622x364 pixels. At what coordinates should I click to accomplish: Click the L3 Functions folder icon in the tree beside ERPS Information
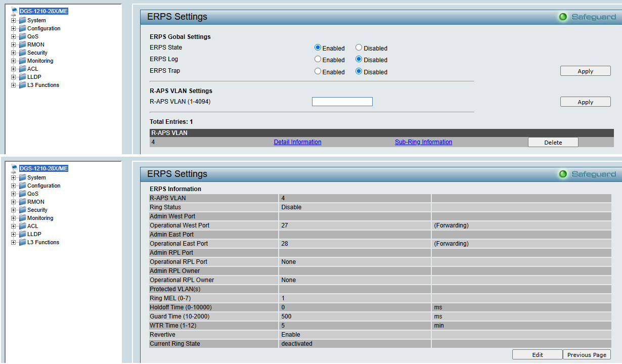coord(23,242)
